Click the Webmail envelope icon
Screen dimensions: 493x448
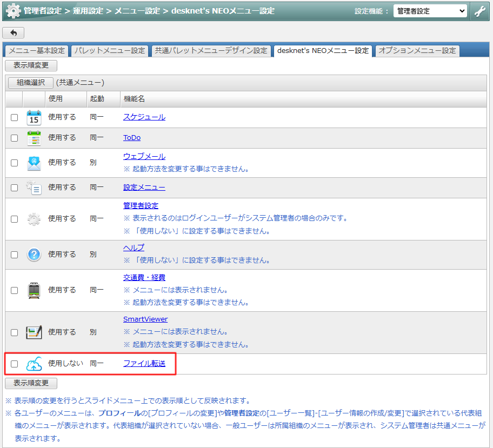[x=34, y=163]
